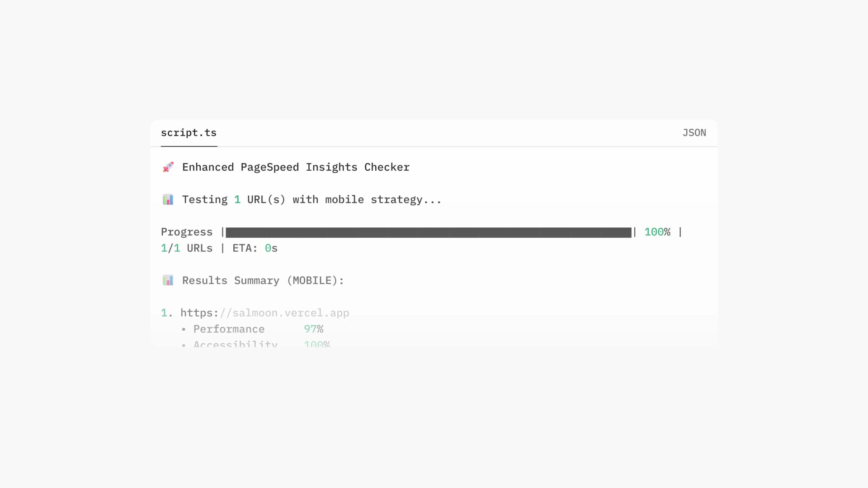The width and height of the screenshot is (868, 488).
Task: Click the ETA: 0s text
Action: (x=255, y=249)
